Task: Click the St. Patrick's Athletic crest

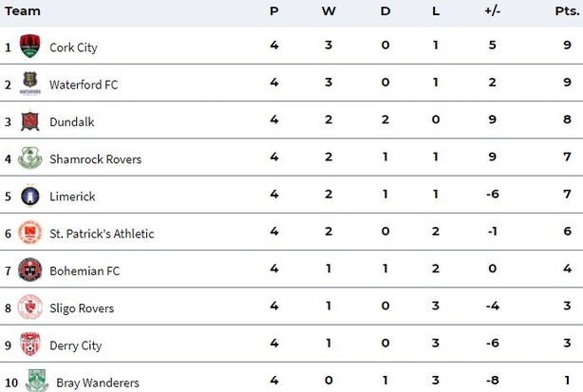Action: (30, 233)
